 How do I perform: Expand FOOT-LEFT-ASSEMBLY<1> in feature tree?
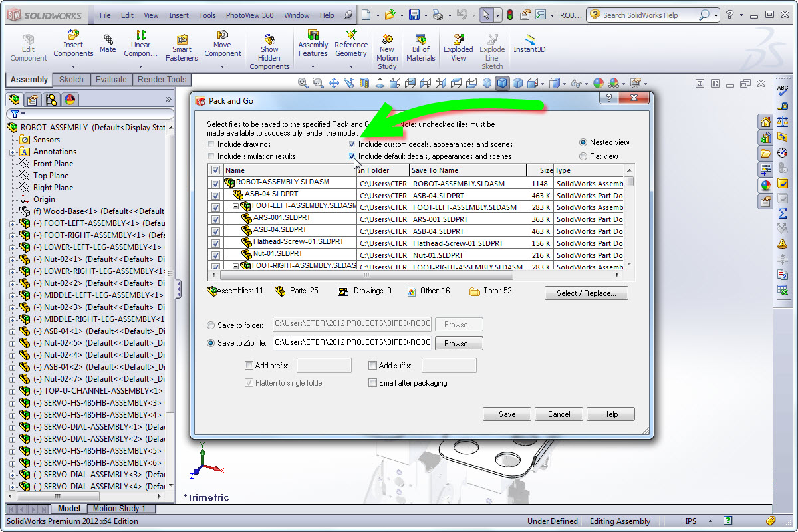pos(13,223)
